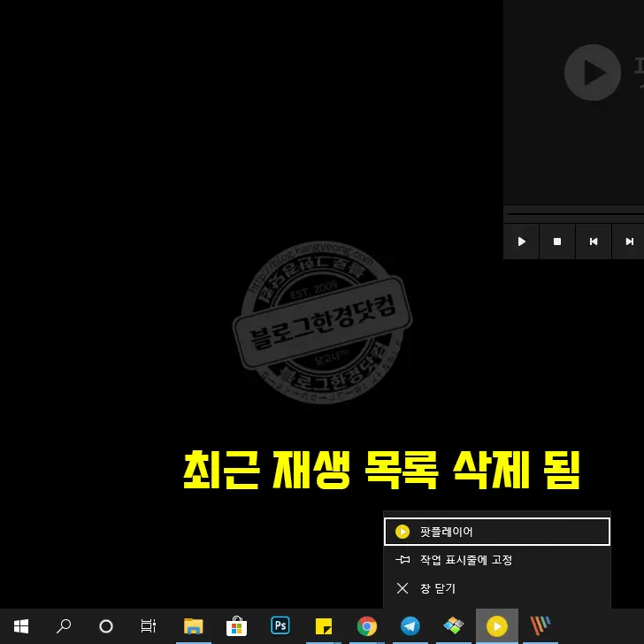Click the PotPlayer seek bar
The width and height of the screenshot is (644, 644).
(575, 214)
